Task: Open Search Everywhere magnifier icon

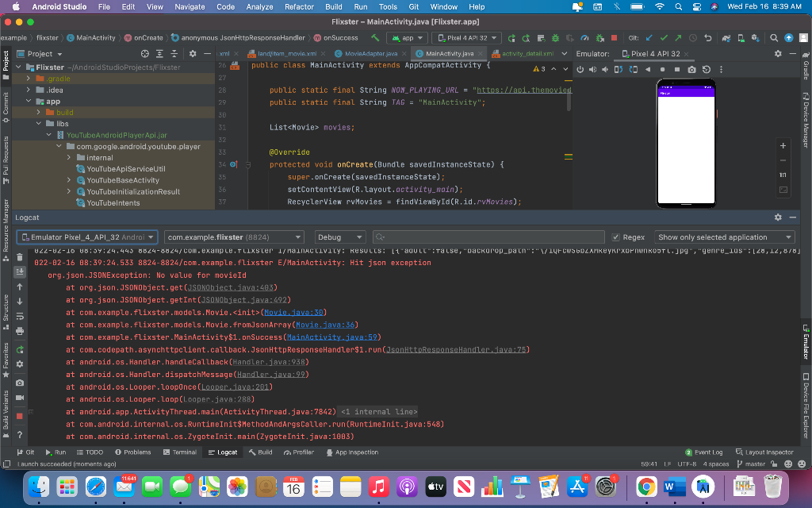Action: (x=774, y=38)
